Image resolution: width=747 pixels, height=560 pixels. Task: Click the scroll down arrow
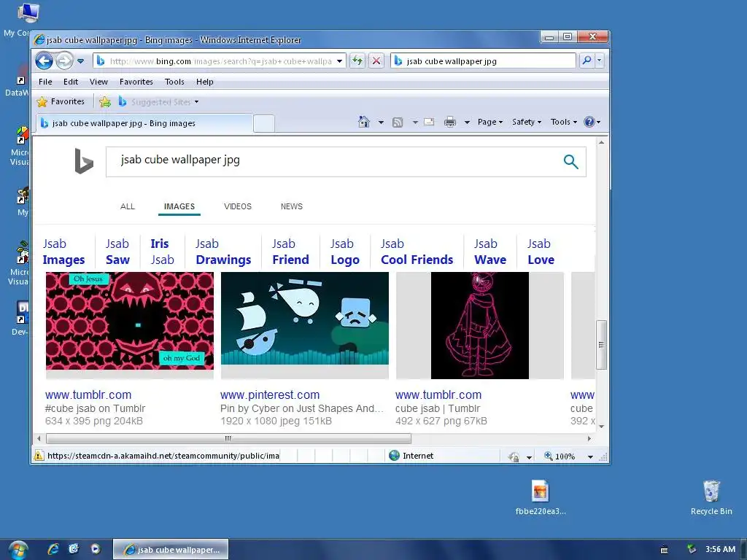point(601,426)
